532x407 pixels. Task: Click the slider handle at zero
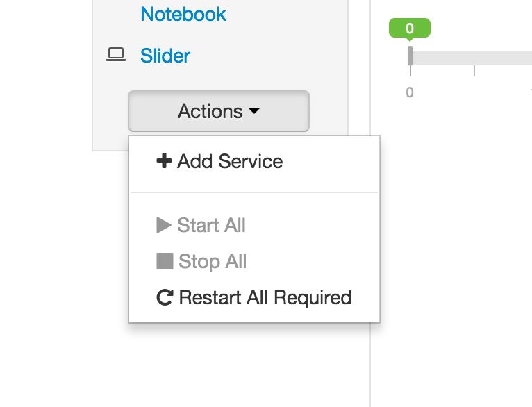[410, 56]
